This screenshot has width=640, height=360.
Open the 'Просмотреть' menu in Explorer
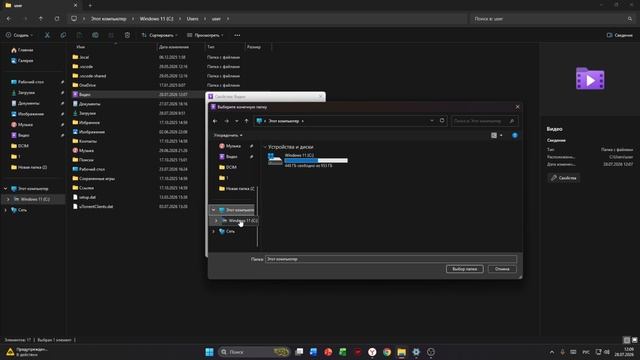click(205, 36)
